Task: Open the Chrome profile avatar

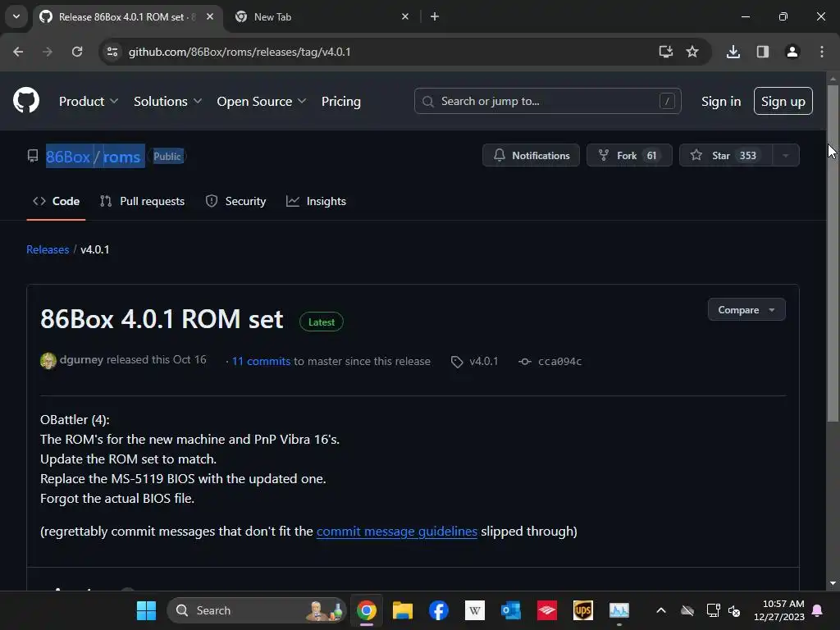Action: pyautogui.click(x=792, y=52)
